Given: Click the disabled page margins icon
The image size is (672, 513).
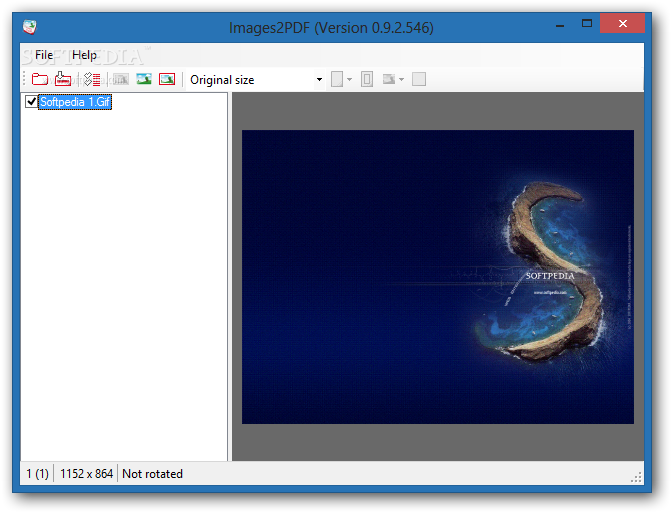Looking at the screenshot, I should point(367,79).
